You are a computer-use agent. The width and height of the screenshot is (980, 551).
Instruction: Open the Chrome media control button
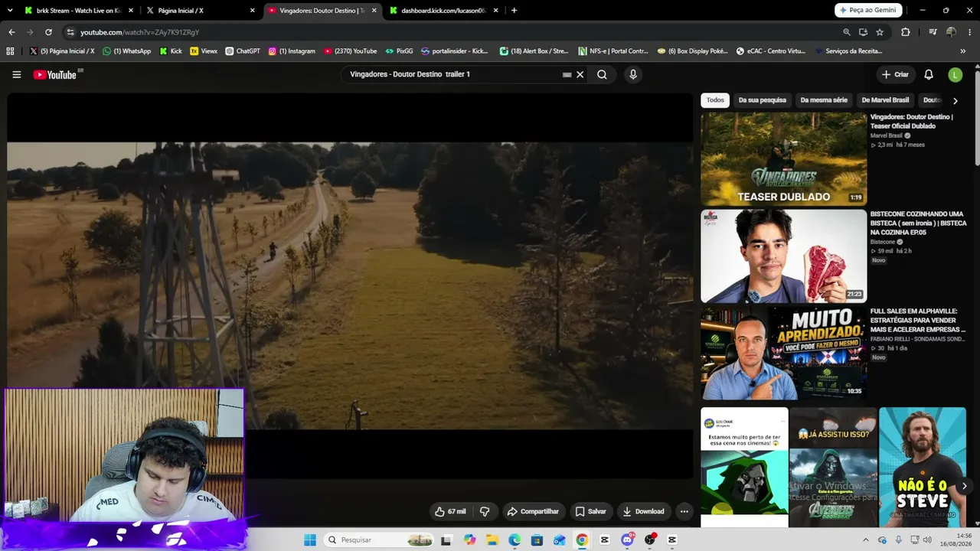tap(933, 32)
